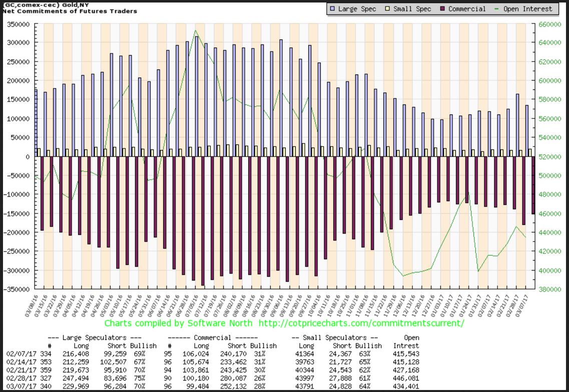Open the cotpricecharts.com commitmentscurrent URL
The width and height of the screenshot is (569, 392).
pos(365,324)
